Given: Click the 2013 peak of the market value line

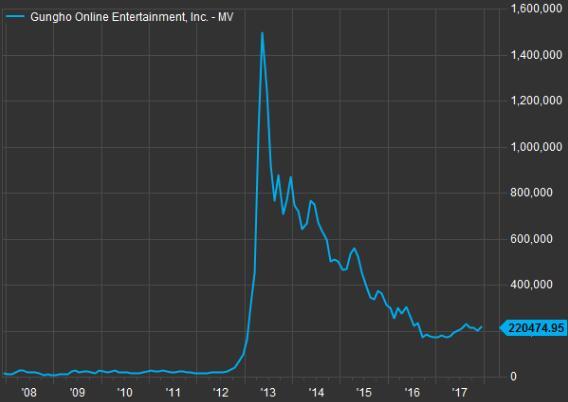Looking at the screenshot, I should (262, 33).
